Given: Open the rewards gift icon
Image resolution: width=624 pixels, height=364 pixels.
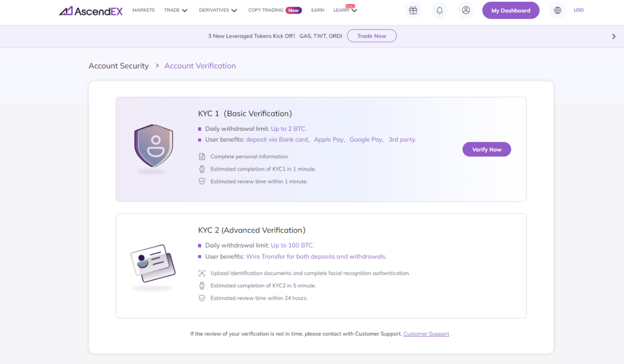Looking at the screenshot, I should pos(413,10).
